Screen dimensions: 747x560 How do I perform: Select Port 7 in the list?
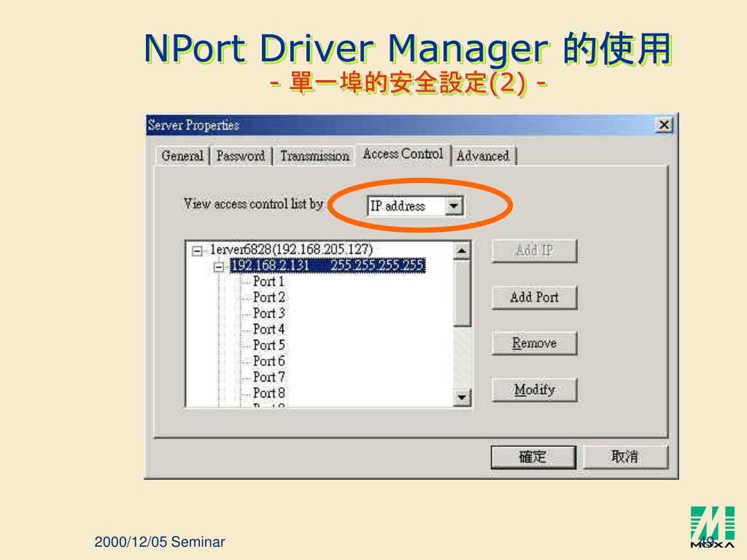[x=268, y=377]
